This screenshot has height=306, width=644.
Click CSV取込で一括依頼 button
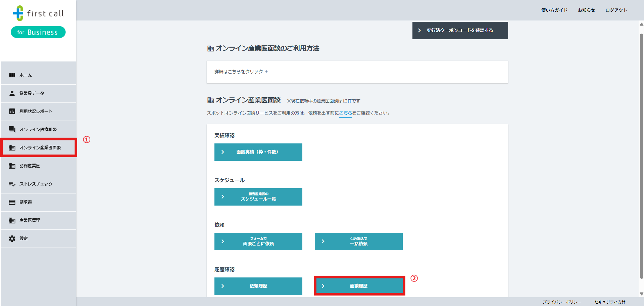359,242
